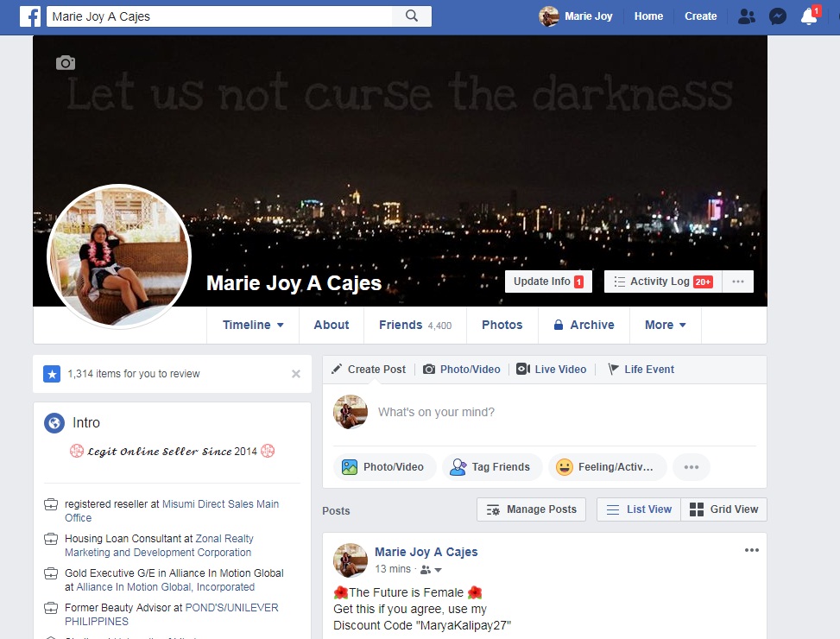
Task: Open the large profile picture
Action: click(x=119, y=256)
